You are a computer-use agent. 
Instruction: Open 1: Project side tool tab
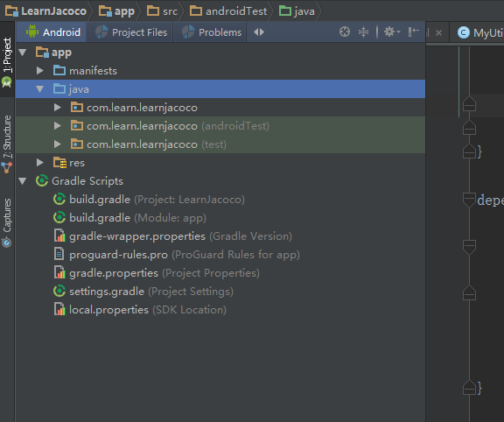click(7, 60)
